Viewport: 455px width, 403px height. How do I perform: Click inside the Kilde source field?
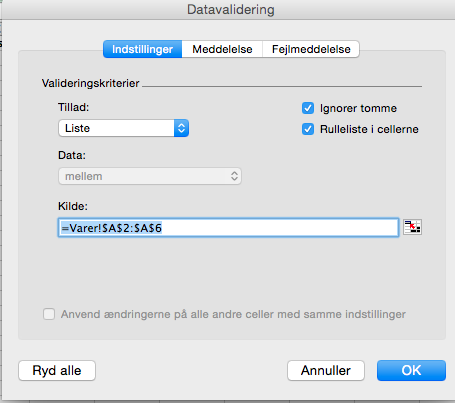coord(228,228)
